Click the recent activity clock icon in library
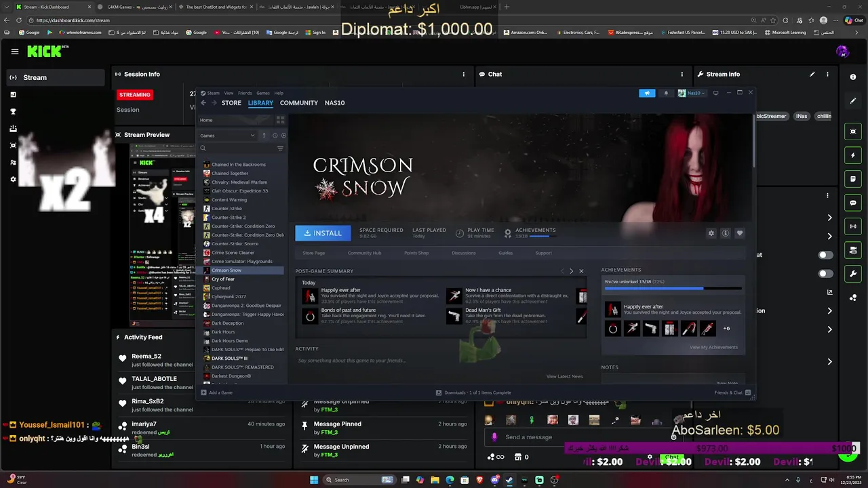 tap(275, 136)
